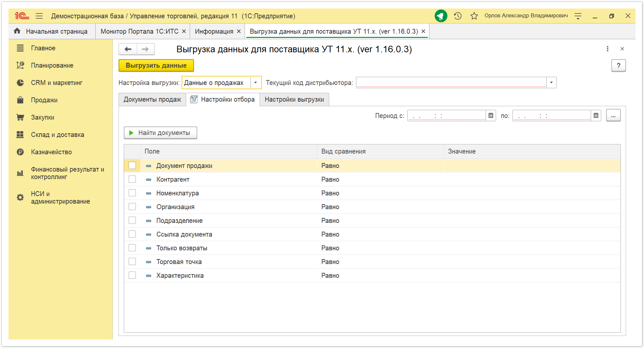
Task: Click the по end date field
Action: click(552, 115)
